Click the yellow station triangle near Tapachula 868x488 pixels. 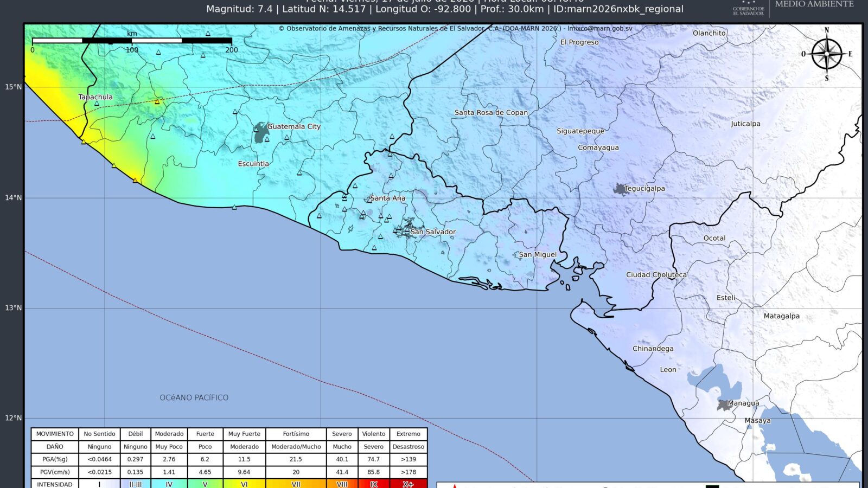pyautogui.click(x=157, y=101)
